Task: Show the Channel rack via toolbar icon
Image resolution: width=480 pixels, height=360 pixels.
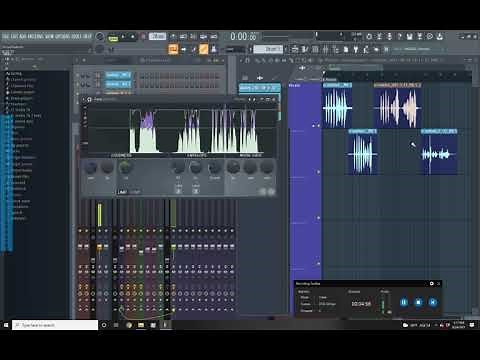Action: click(x=315, y=49)
